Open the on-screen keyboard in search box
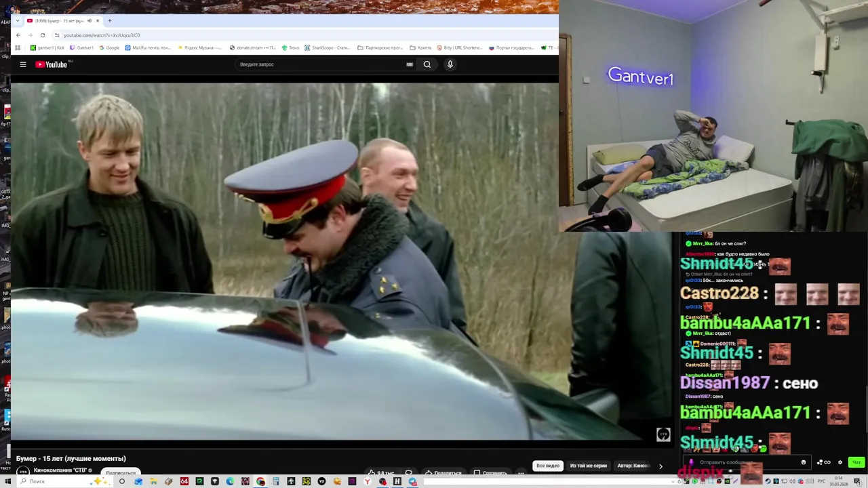This screenshot has height=488, width=868. [x=410, y=64]
